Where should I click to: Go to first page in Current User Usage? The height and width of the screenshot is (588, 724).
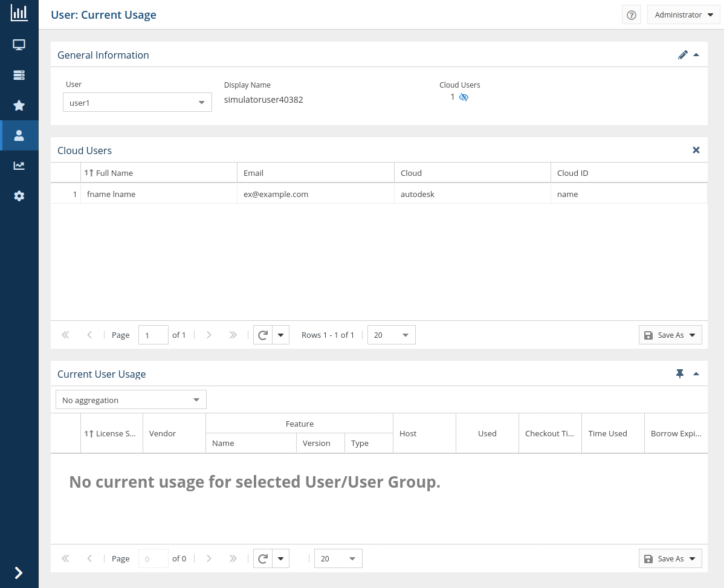(65, 558)
